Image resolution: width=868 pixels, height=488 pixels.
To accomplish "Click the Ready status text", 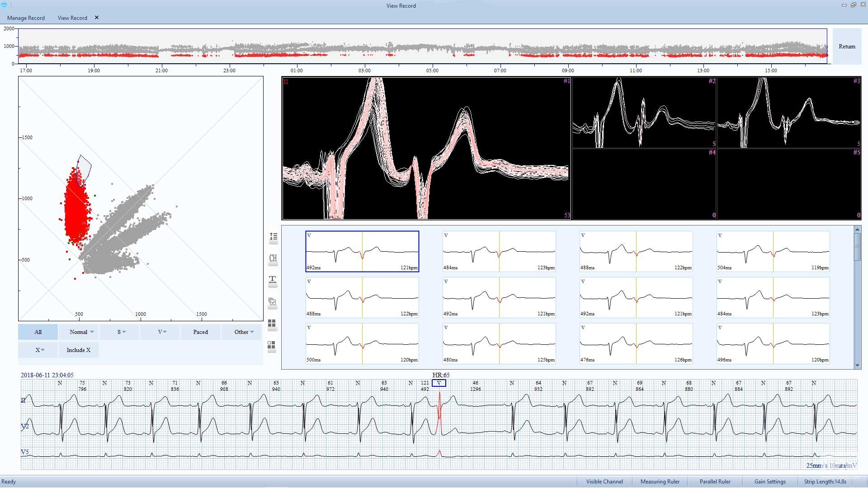I will pyautogui.click(x=9, y=482).
